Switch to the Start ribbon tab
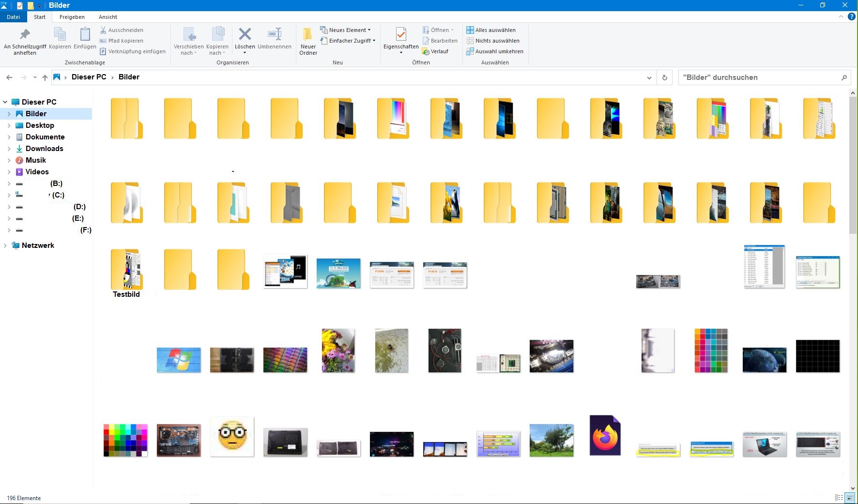The image size is (858, 504). pos(40,17)
